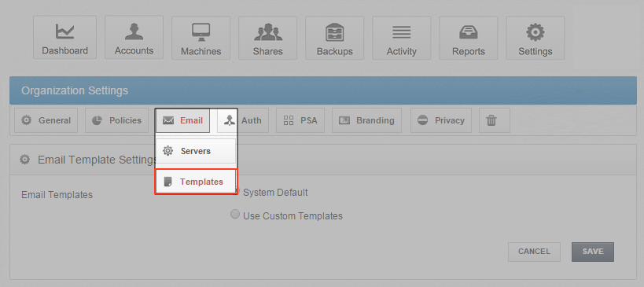Switch to the Policies tab
Screen dimensions: 644x287
pos(116,120)
